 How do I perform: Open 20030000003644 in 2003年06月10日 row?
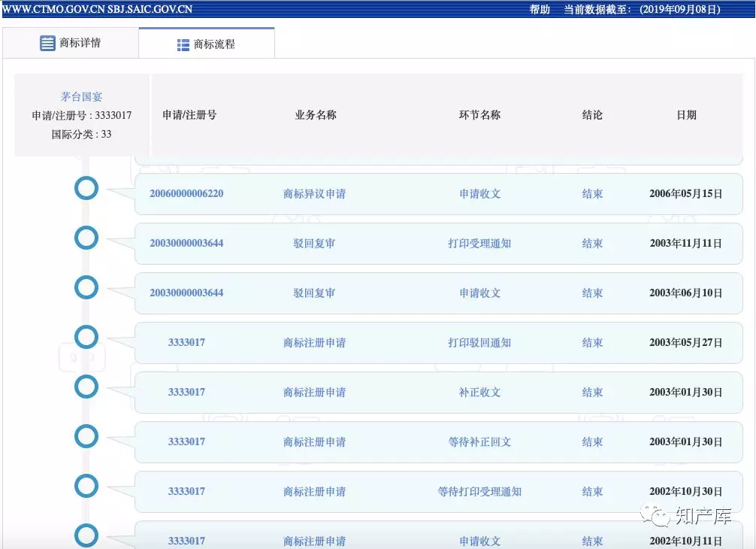tap(186, 293)
